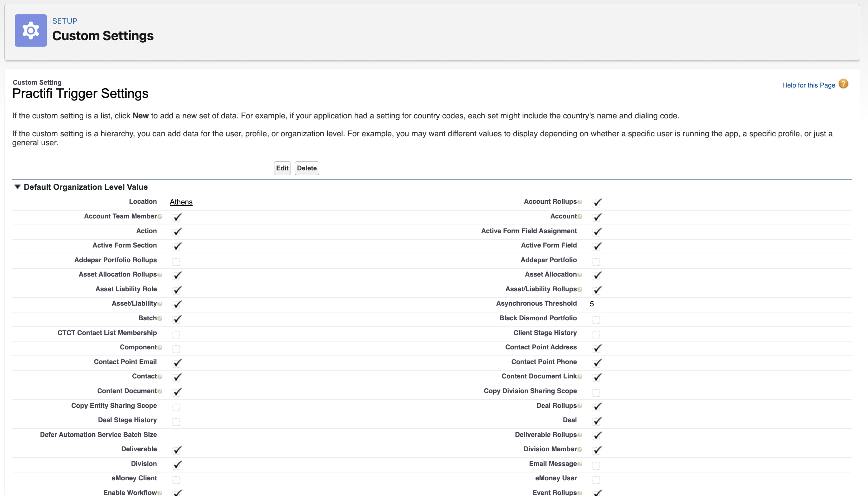The width and height of the screenshot is (868, 504).
Task: Click the Copy Division Sharing Scope checkbox
Action: pyautogui.click(x=596, y=392)
